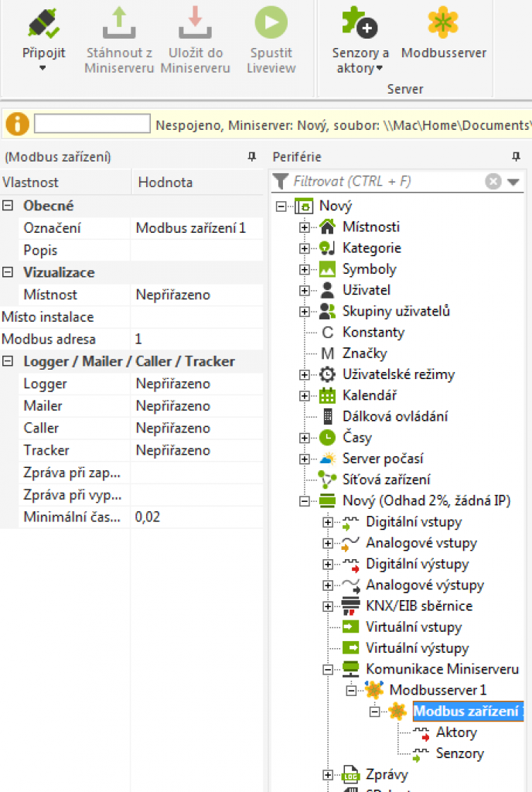Click the Skupiny uživatelů group icon
This screenshot has height=792, width=532.
point(327,311)
